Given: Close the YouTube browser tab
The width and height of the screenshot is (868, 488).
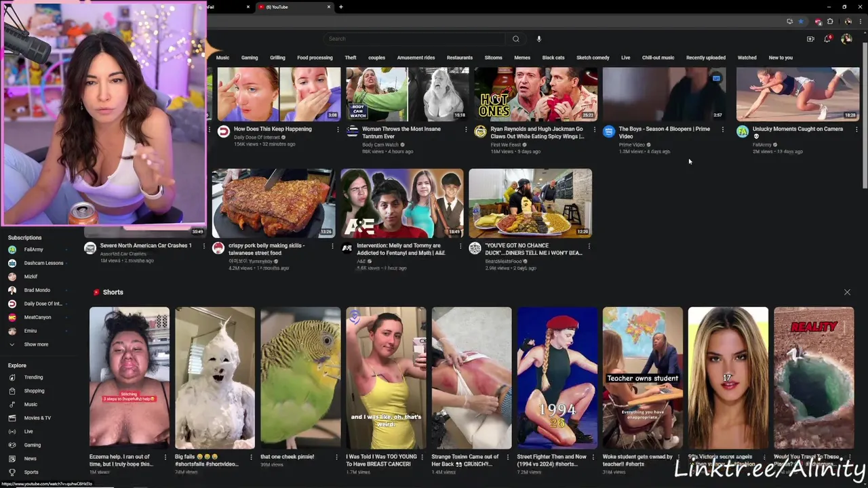Looking at the screenshot, I should click(x=329, y=7).
